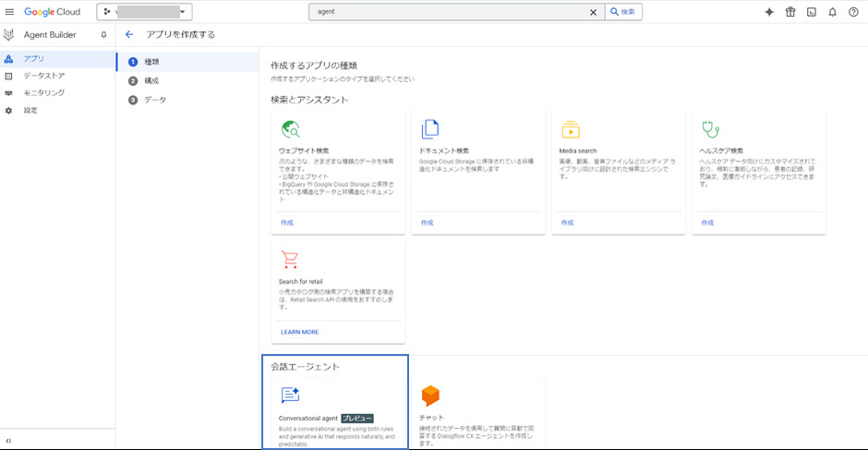The width and height of the screenshot is (868, 450).
Task: Click 作成 under ウェブサイト検索 card
Action: click(286, 223)
